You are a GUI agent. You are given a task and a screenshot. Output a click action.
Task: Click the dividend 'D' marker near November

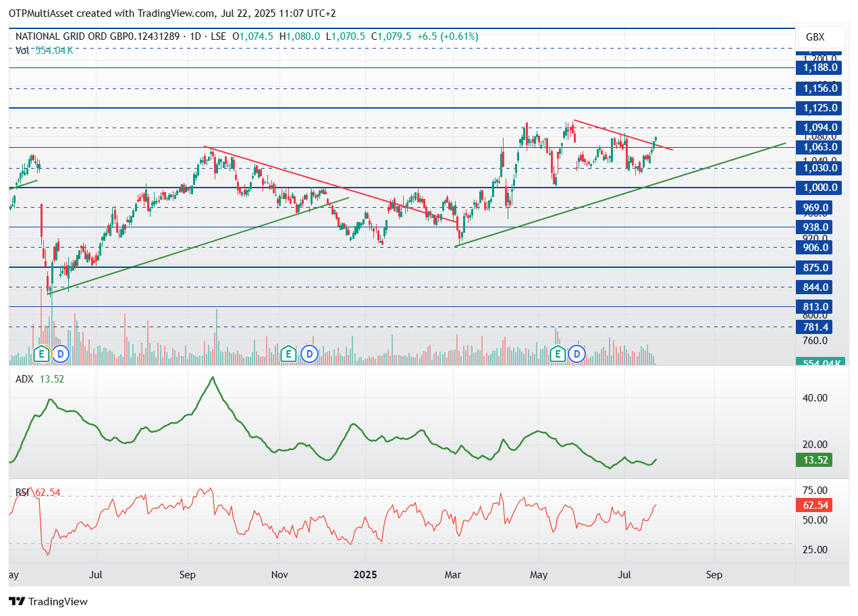(x=309, y=353)
